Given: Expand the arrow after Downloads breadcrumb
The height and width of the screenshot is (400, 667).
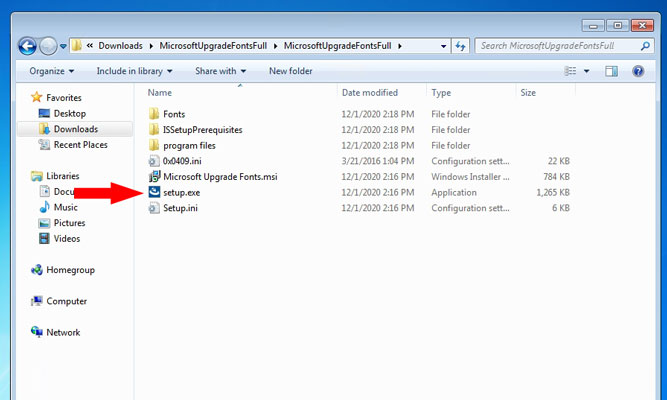Looking at the screenshot, I should tap(151, 46).
